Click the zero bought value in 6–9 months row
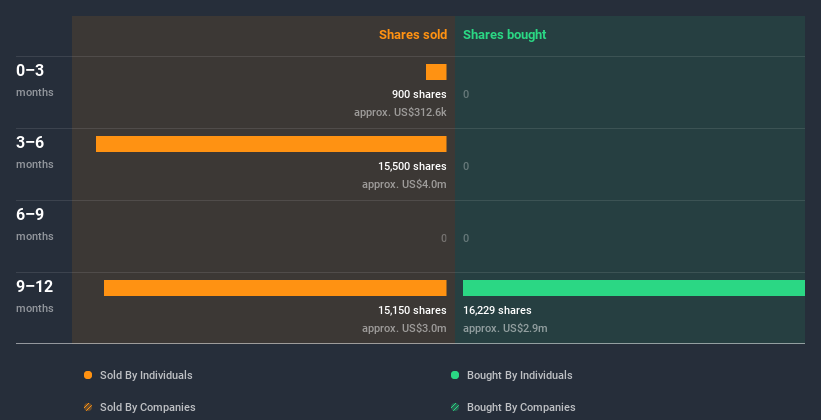 click(466, 238)
